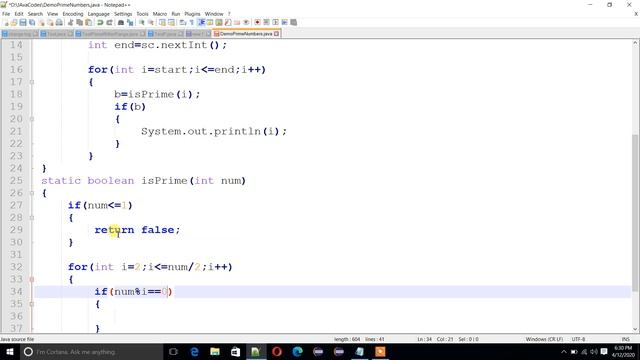Click "System.out.println(i);" on line 21
Viewport: 640px width, 360px height.
click(214, 131)
